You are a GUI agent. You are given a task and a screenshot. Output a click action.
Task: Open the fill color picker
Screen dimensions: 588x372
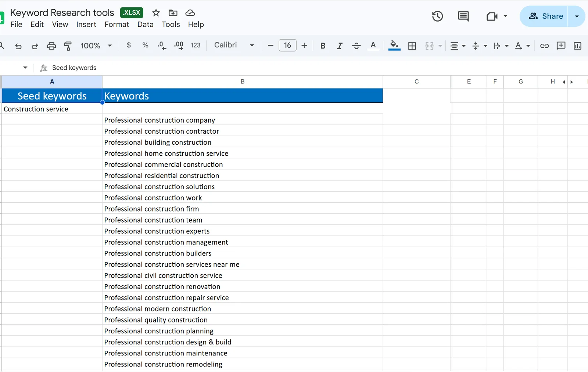394,45
